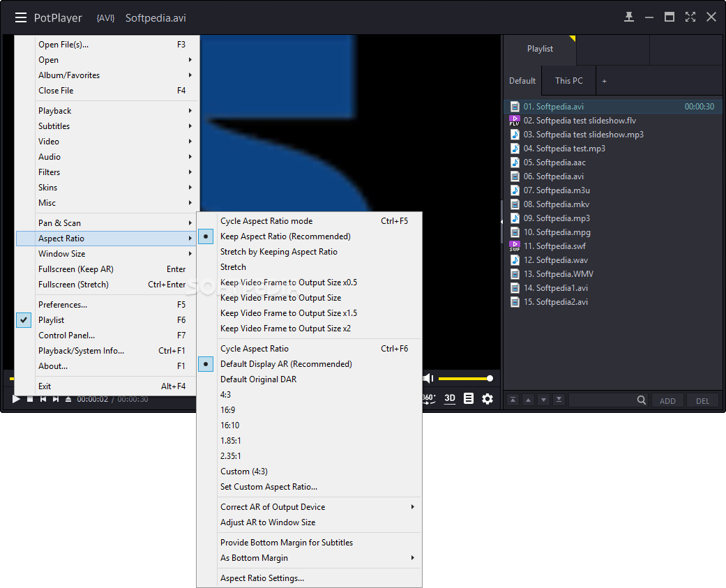Click music icon of 12. Softpedia.wav
Image resolution: width=726 pixels, height=588 pixels.
pos(515,259)
